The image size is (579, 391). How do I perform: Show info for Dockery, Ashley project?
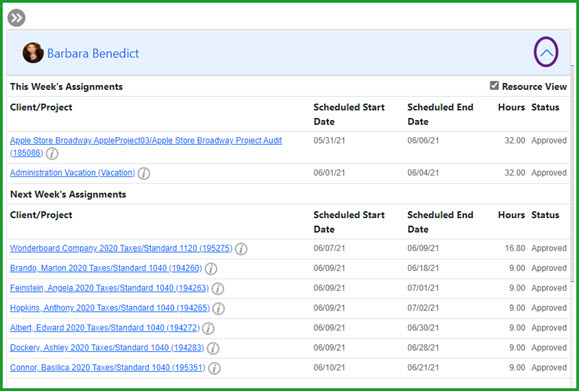click(x=213, y=349)
